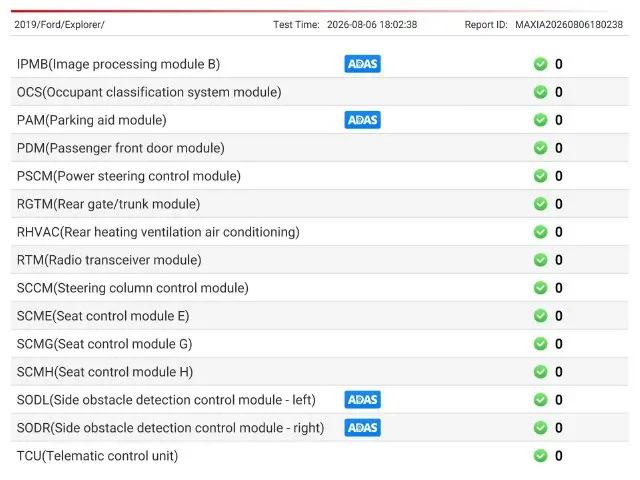Select SCMH(Seat control module H) text
The image size is (640, 480).
click(x=105, y=372)
